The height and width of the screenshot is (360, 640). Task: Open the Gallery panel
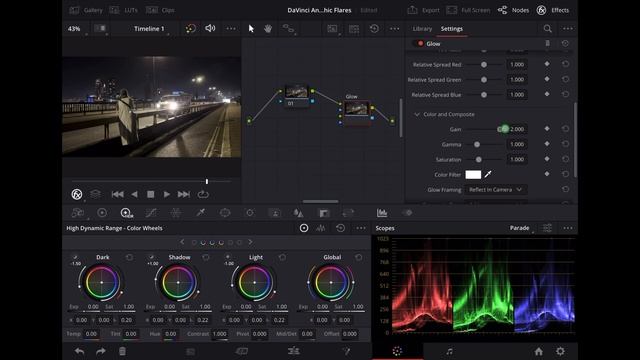click(x=86, y=10)
